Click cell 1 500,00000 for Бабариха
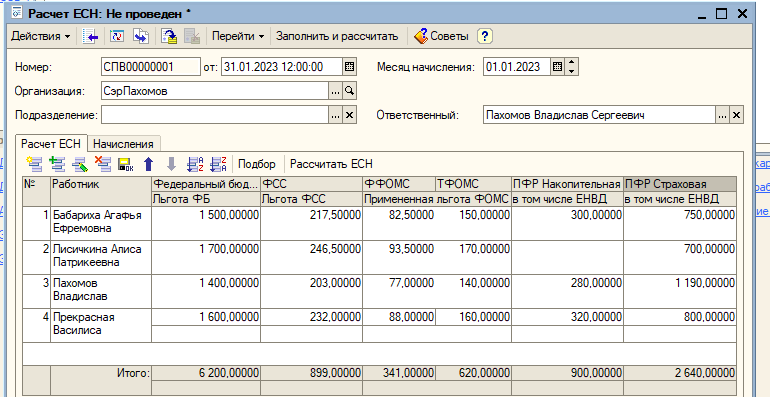Screen dimensions: 770x397 click(206, 215)
